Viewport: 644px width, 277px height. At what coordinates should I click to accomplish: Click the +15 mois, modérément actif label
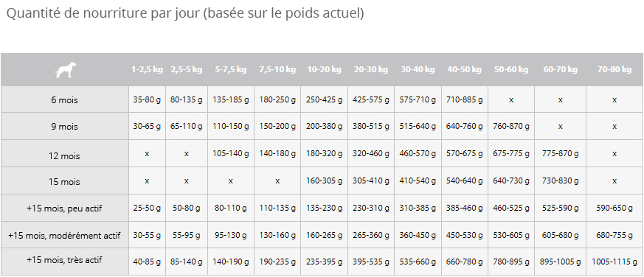point(64,236)
